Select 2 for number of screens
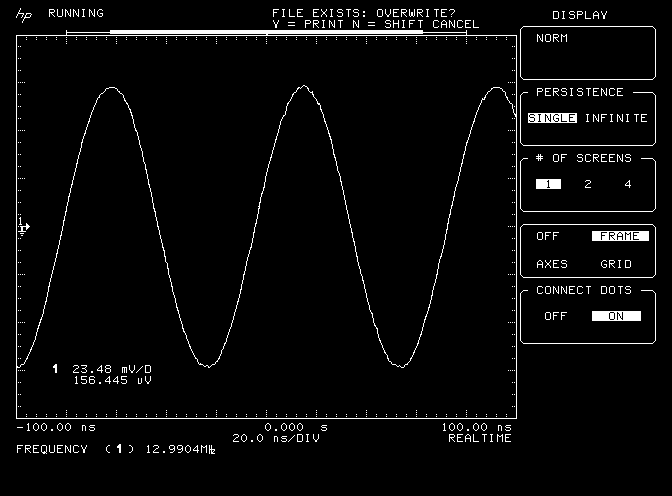Screen dimensions: 672x496 [x=588, y=184]
